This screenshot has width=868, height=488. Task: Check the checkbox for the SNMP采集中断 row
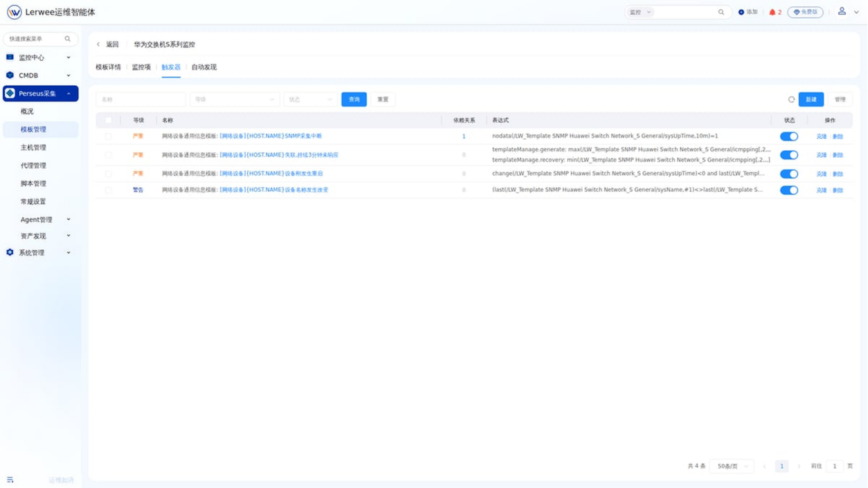[108, 136]
